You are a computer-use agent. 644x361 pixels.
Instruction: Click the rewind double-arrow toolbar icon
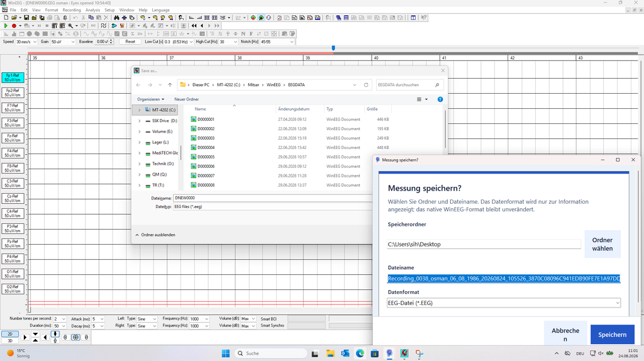(x=194, y=25)
